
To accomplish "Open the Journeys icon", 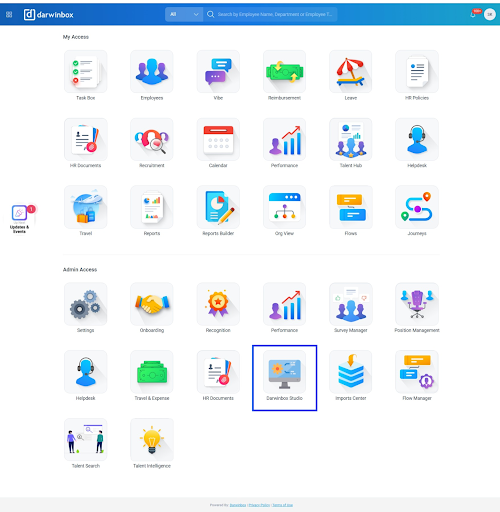I will 417,207.
